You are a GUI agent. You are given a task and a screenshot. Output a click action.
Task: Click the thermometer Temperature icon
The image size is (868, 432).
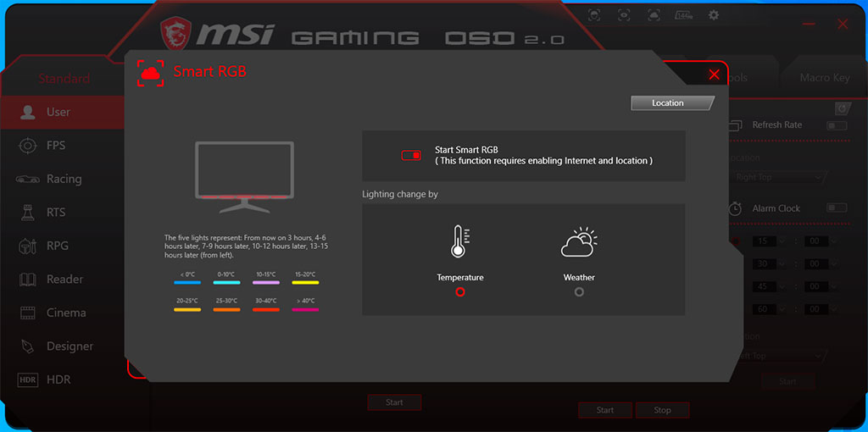459,241
